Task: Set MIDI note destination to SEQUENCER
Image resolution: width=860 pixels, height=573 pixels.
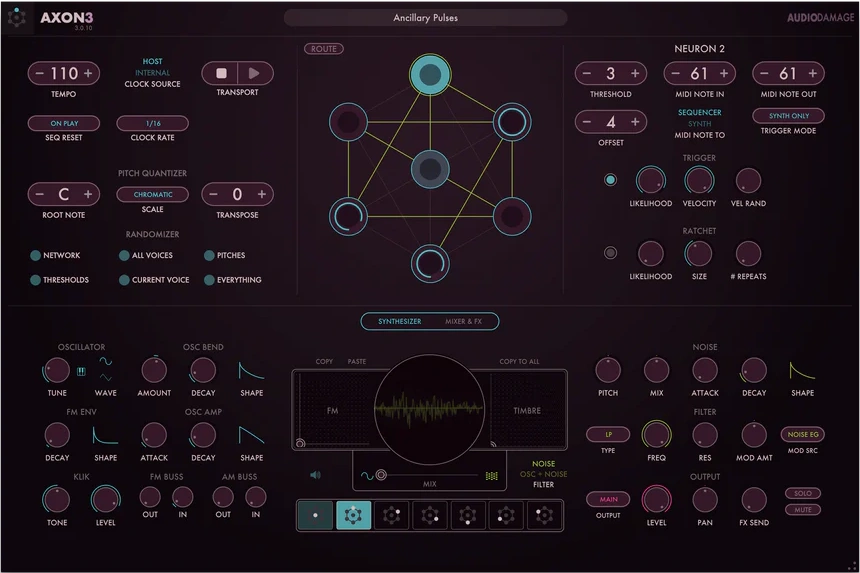Action: (699, 112)
